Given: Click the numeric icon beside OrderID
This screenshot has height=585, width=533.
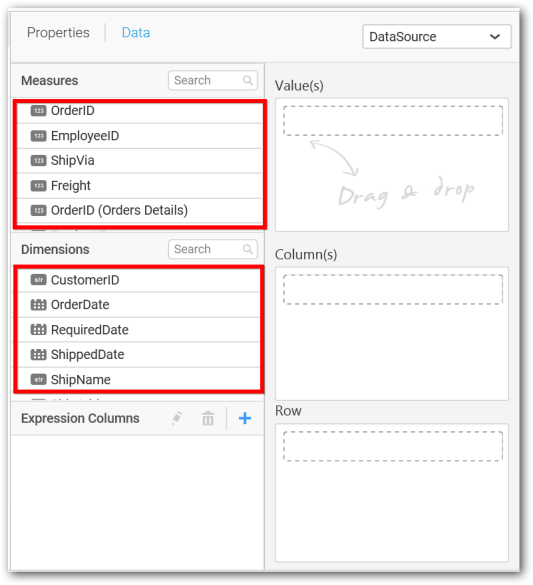Looking at the screenshot, I should click(38, 111).
